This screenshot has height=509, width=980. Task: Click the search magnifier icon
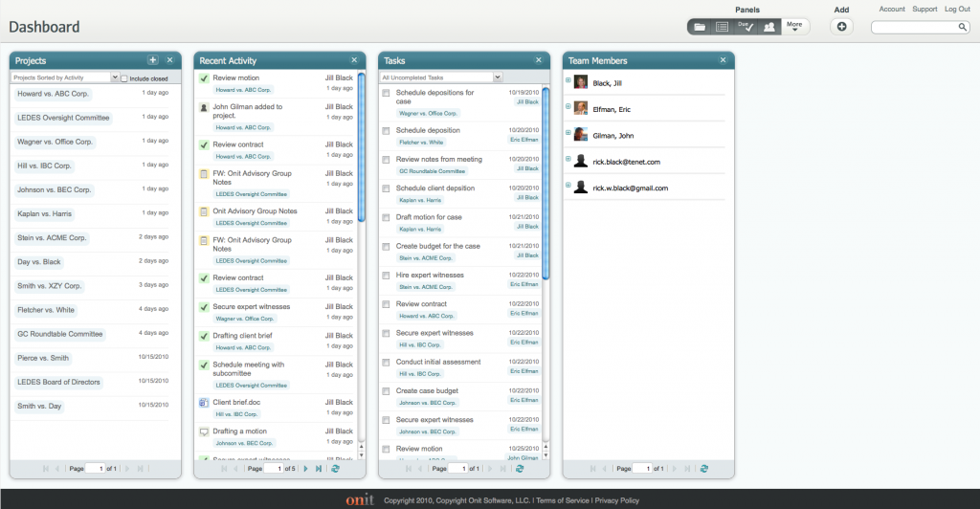pos(963,27)
